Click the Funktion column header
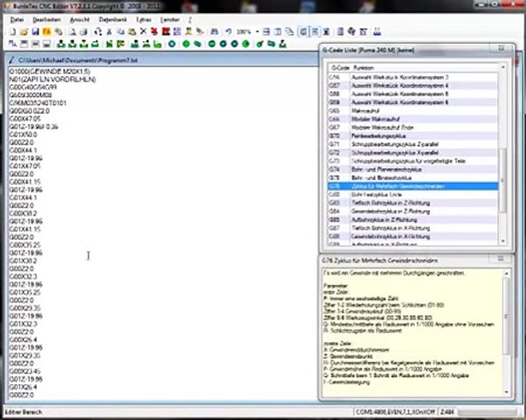This screenshot has width=526, height=420. click(x=363, y=67)
